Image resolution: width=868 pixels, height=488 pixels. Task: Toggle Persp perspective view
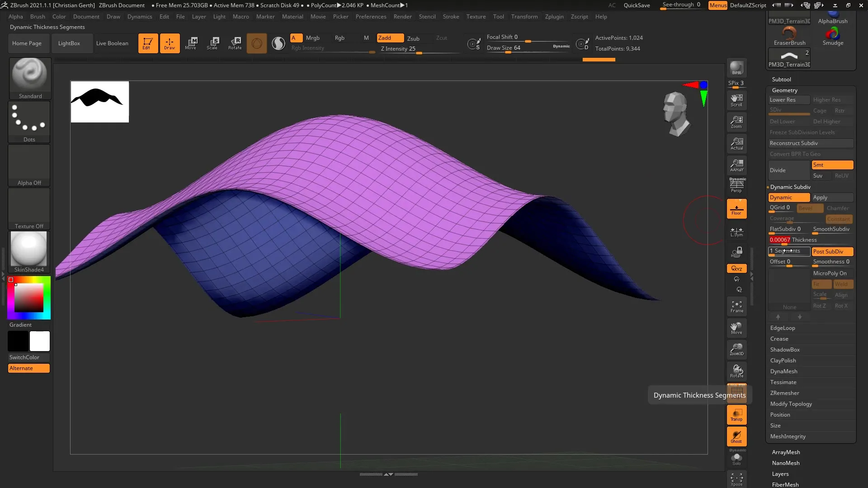point(737,186)
